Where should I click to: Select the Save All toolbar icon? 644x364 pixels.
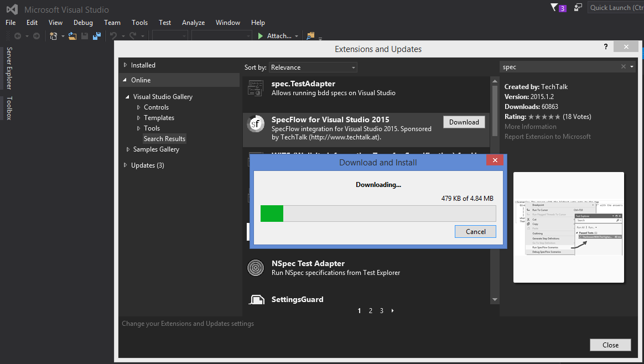(x=97, y=35)
